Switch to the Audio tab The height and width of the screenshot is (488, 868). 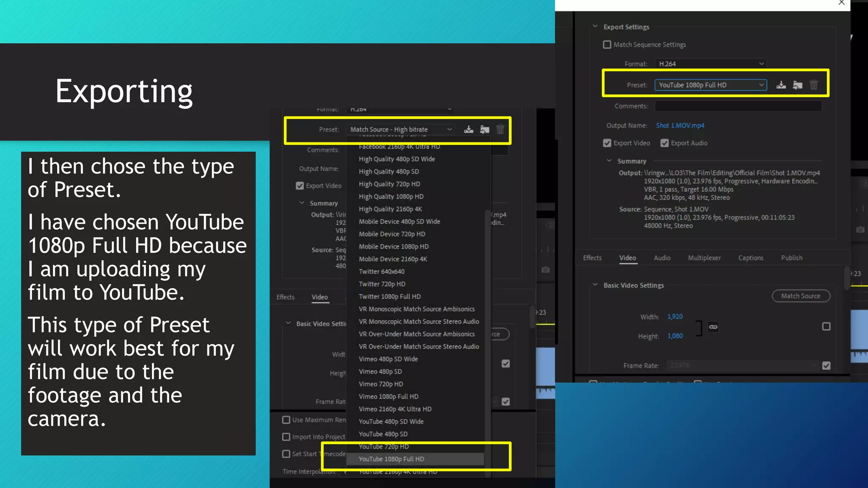pyautogui.click(x=662, y=258)
